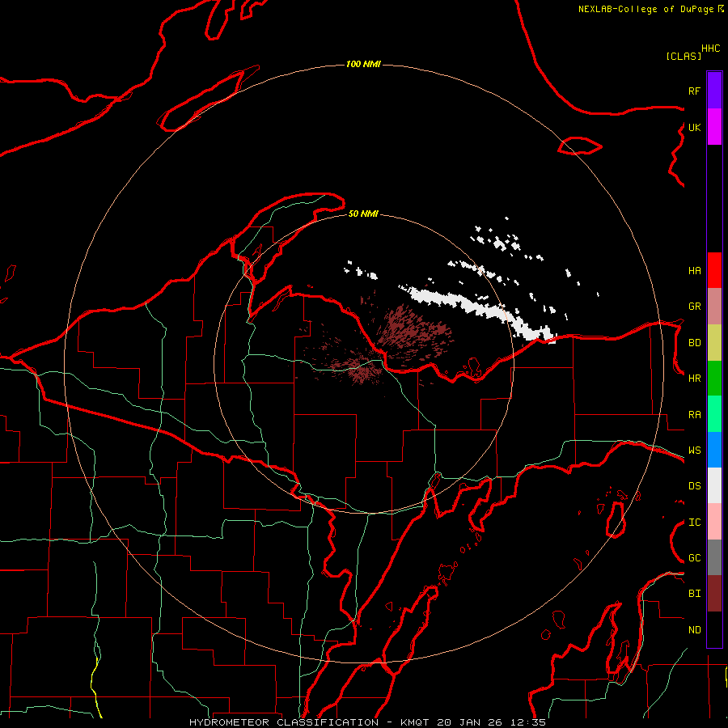Click the HHC header text
Image resolution: width=728 pixels, height=728 pixels.
click(x=711, y=49)
